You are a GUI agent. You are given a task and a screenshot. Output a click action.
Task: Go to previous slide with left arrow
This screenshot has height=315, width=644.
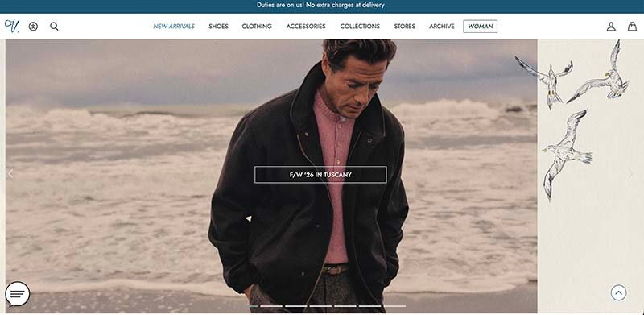click(10, 173)
